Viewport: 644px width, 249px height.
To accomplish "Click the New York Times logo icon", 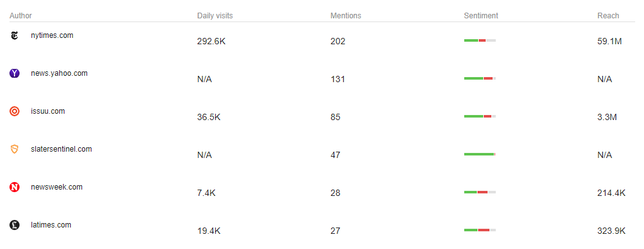I will [x=15, y=36].
